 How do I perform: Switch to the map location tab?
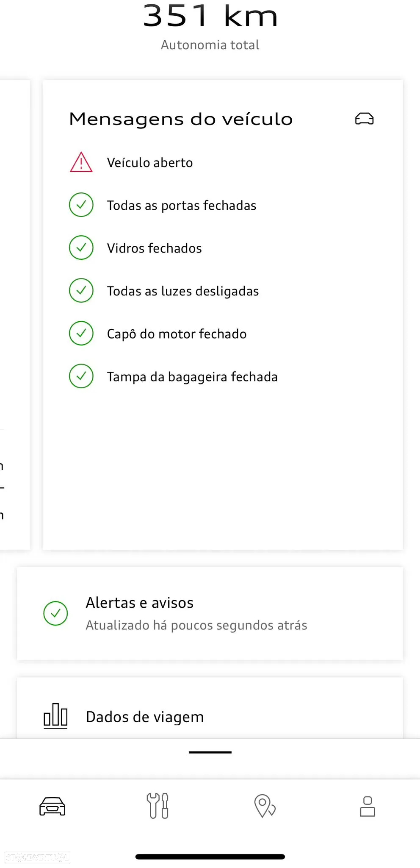pyautogui.click(x=265, y=806)
